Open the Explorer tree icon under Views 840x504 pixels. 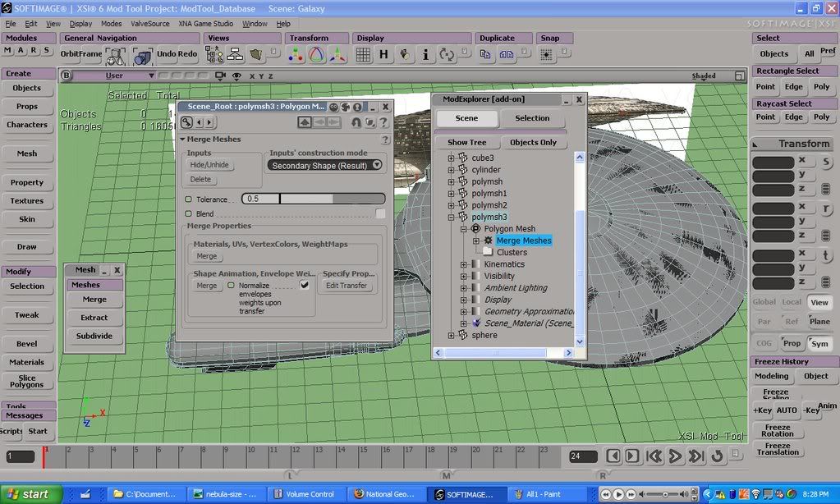(213, 55)
